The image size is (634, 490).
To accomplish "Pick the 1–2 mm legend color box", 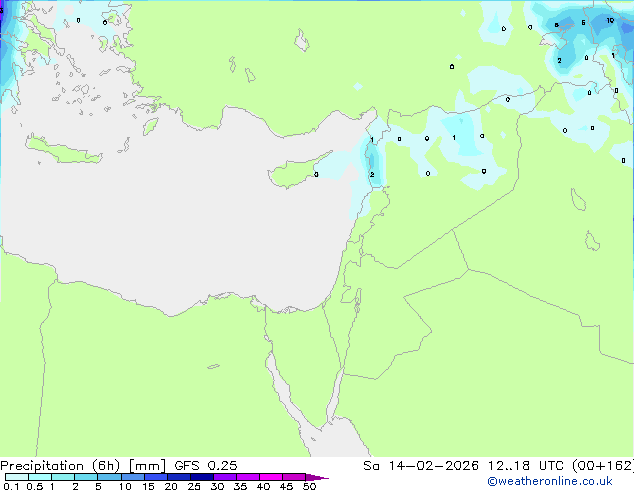I will [63, 477].
